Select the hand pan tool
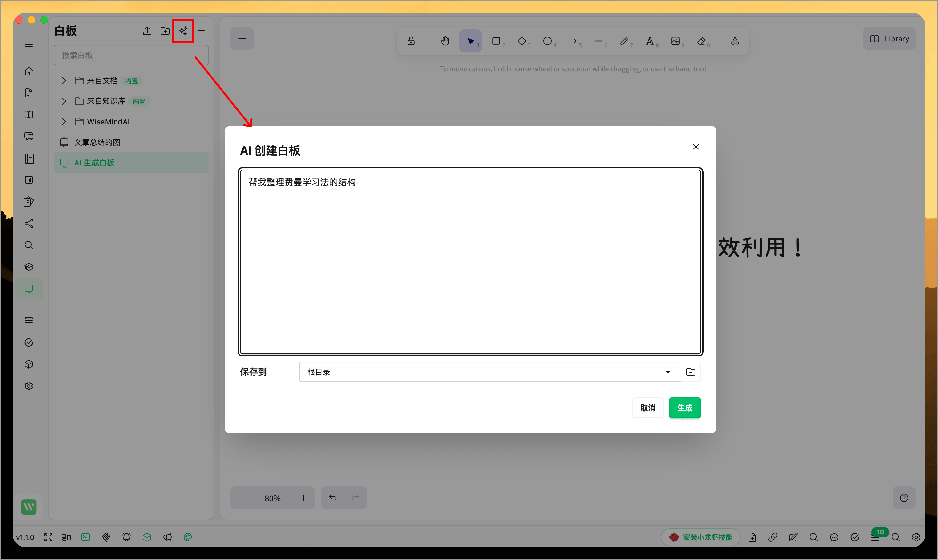The image size is (938, 560). 445,41
